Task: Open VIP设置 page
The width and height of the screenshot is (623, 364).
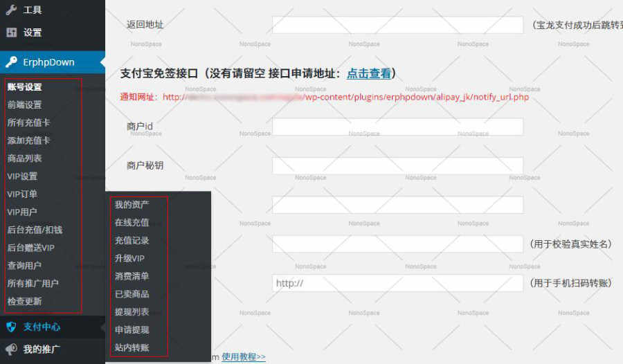Action: [x=22, y=176]
